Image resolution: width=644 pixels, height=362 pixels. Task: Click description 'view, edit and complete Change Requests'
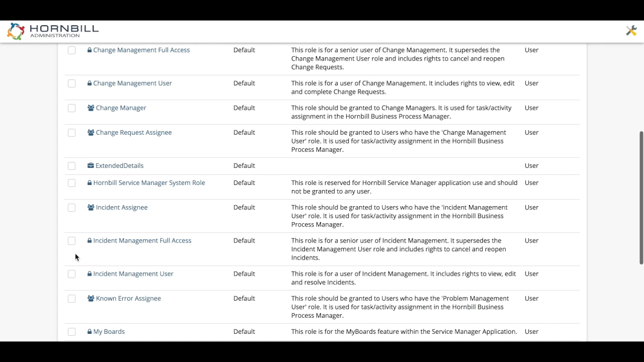(x=403, y=87)
